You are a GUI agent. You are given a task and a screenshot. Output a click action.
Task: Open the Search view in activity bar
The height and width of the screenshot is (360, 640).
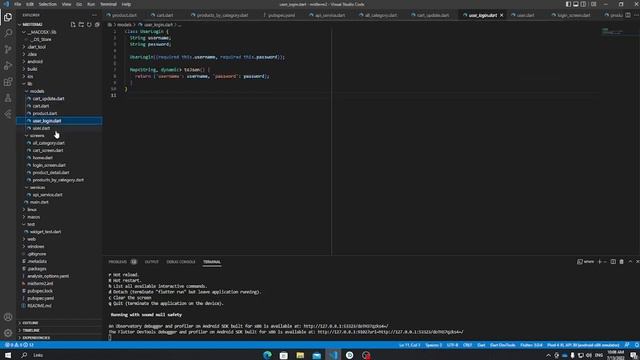(x=8, y=33)
